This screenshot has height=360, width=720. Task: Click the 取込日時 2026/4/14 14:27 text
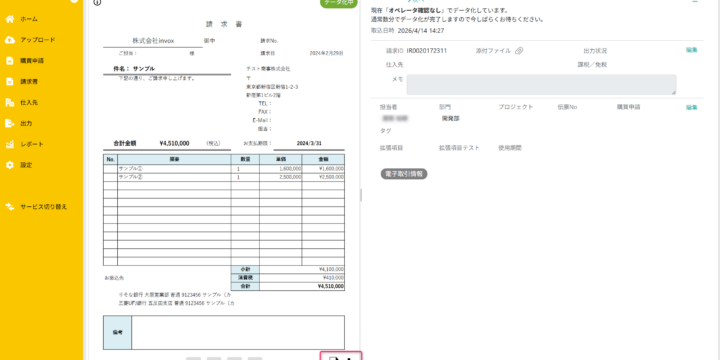[408, 31]
